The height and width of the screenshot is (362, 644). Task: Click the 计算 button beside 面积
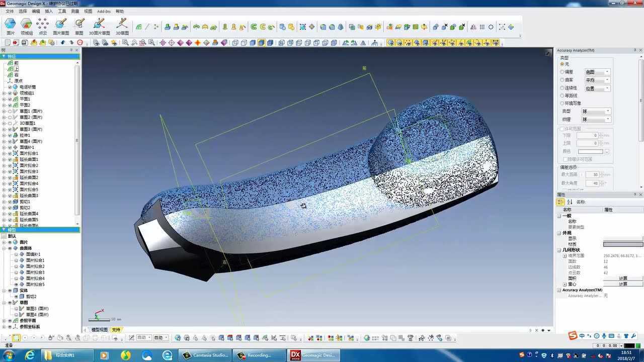click(x=623, y=278)
